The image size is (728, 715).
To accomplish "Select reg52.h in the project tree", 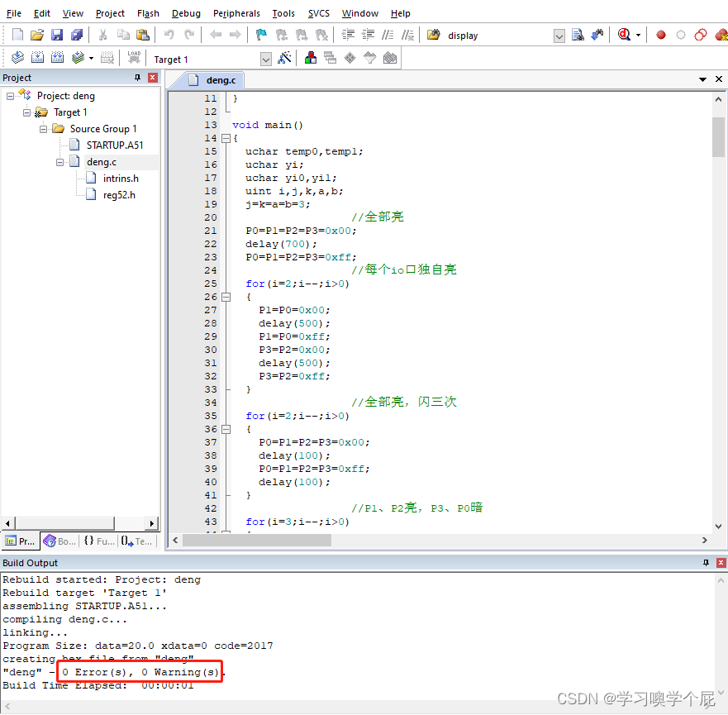I will tap(119, 195).
